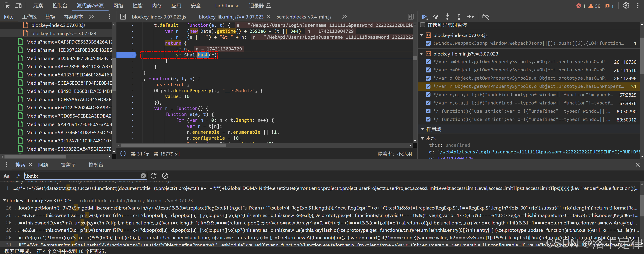This screenshot has width=644, height=254.
Task: Open DevTools settings gear
Action: [x=626, y=5]
